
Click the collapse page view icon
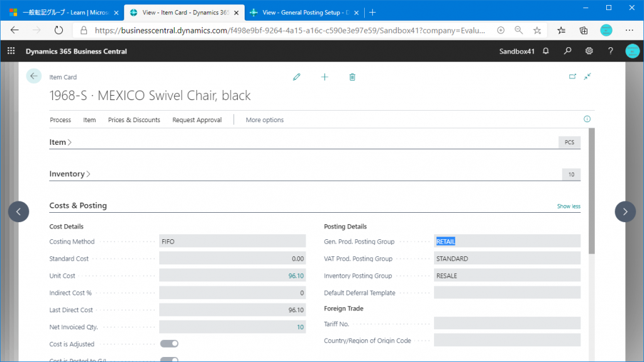(588, 77)
